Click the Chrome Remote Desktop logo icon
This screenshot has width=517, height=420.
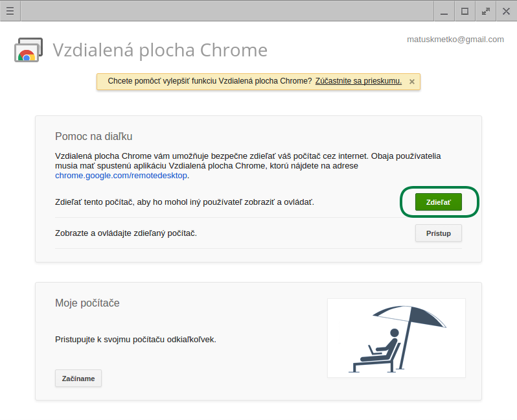coord(29,50)
